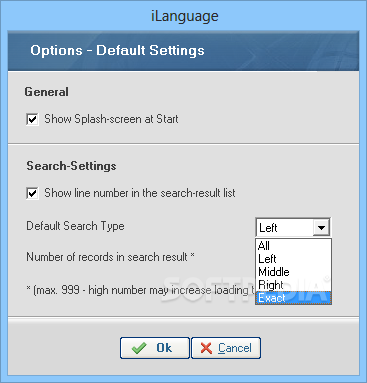The width and height of the screenshot is (367, 383).
Task: Click the iLanguage window title
Action: tap(184, 16)
